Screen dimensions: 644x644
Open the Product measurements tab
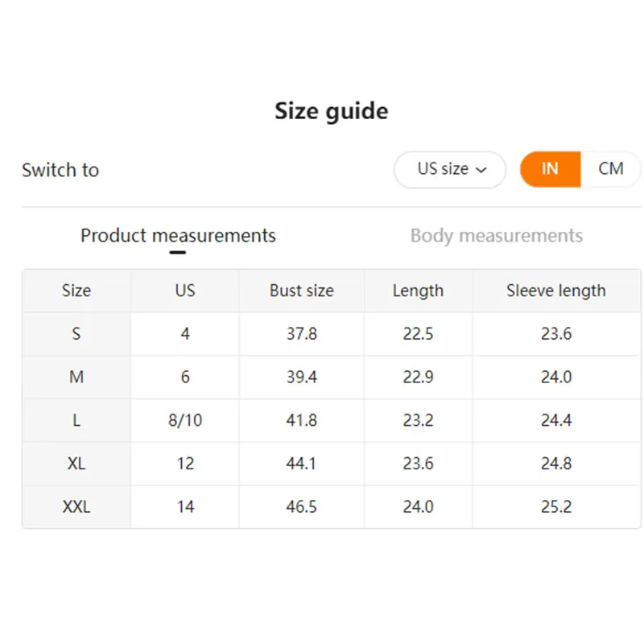(x=178, y=236)
